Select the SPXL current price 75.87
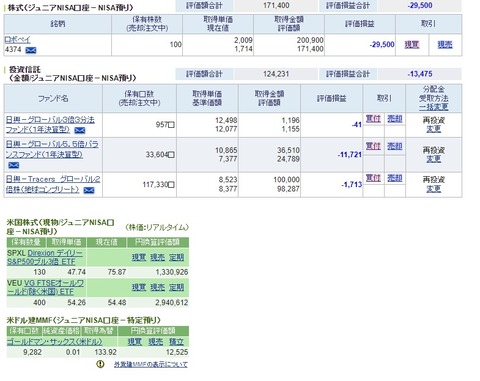Viewport: 480px width, 381px height. tap(117, 272)
